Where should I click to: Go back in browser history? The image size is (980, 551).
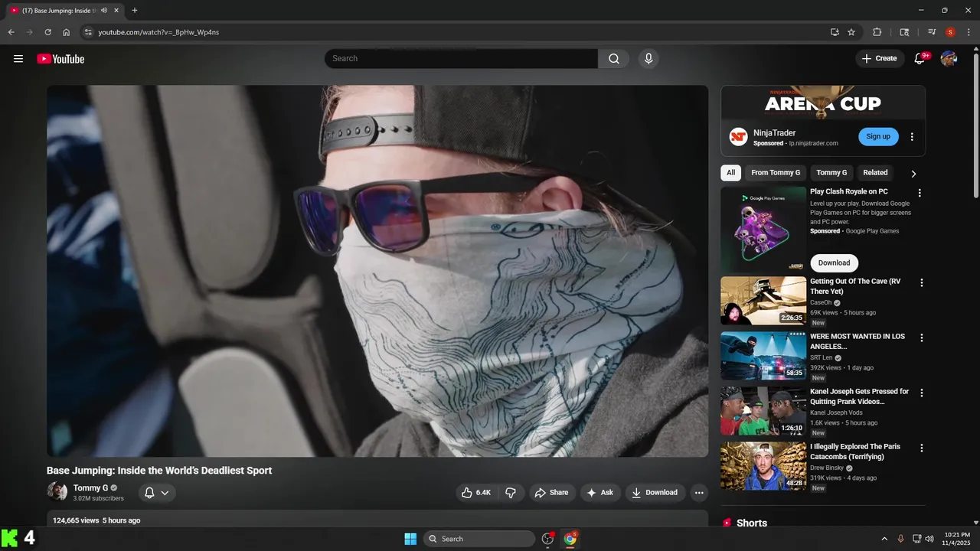[11, 32]
